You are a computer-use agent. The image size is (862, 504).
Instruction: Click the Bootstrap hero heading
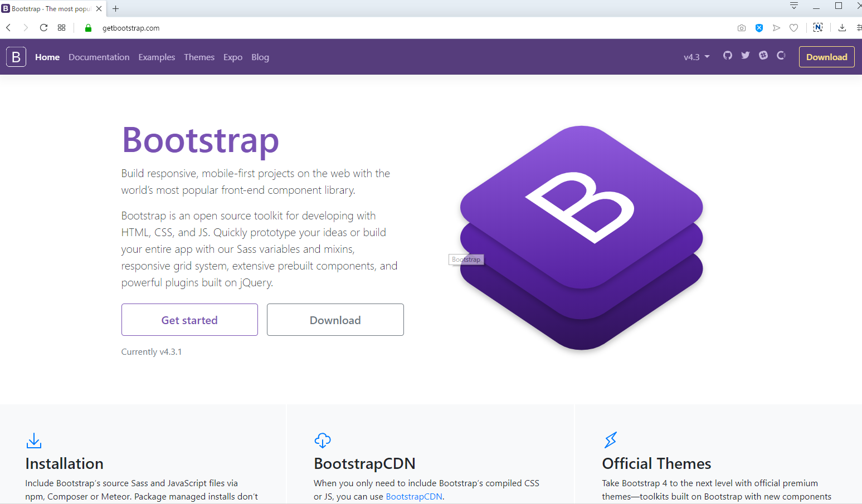[x=201, y=140]
